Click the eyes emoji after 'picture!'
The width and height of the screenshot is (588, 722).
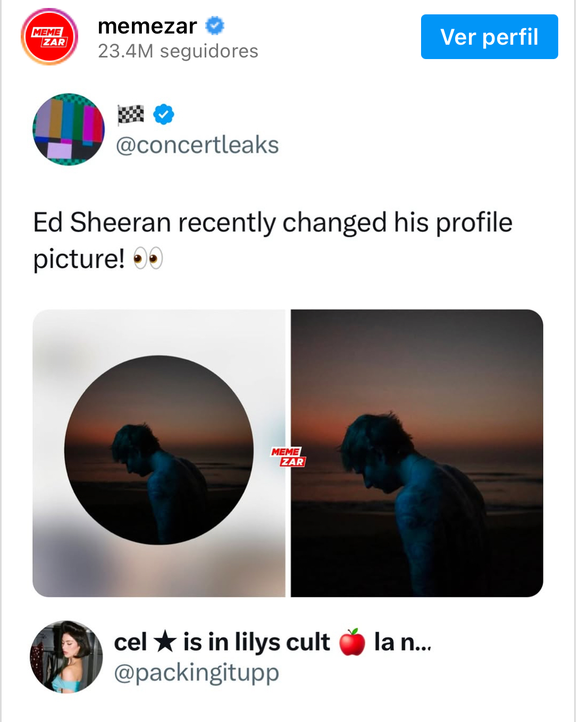(x=148, y=259)
